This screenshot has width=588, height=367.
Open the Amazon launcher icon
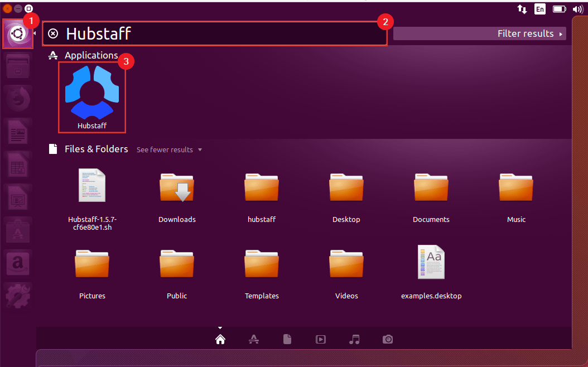click(17, 263)
